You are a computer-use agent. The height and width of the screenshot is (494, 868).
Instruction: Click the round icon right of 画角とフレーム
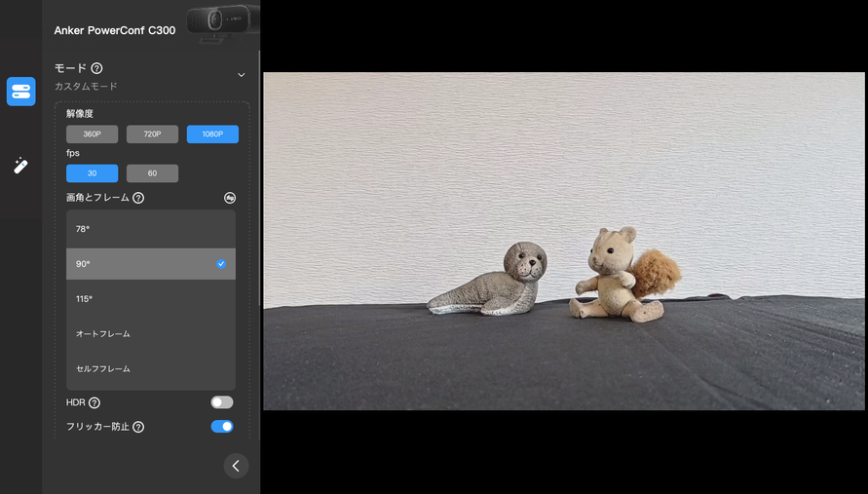pos(230,198)
